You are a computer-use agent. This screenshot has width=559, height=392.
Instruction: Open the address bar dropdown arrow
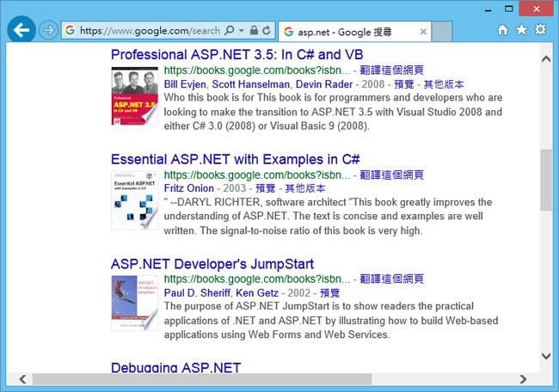(x=242, y=31)
